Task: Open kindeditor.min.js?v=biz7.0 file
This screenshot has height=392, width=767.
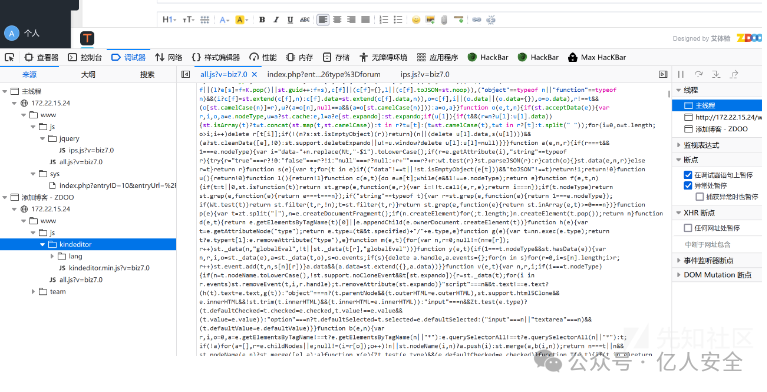Action: coord(104,268)
